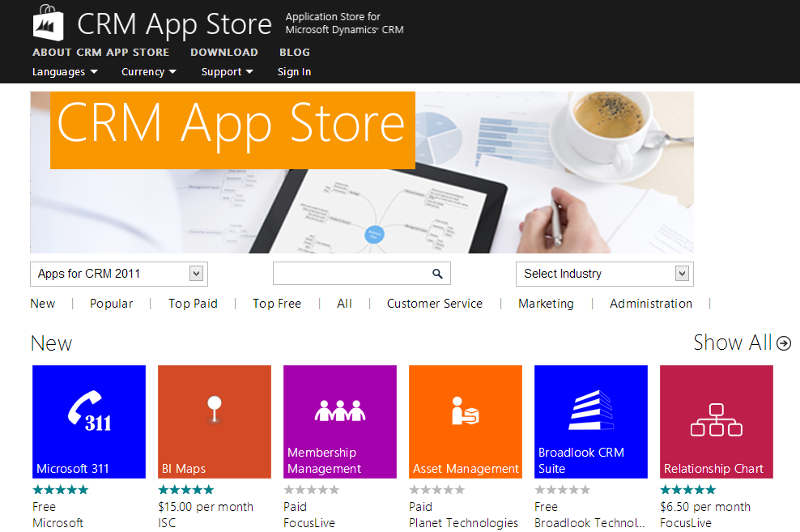Image resolution: width=800 pixels, height=532 pixels.
Task: Click the Free label under Microsoft 311
Action: [x=44, y=507]
